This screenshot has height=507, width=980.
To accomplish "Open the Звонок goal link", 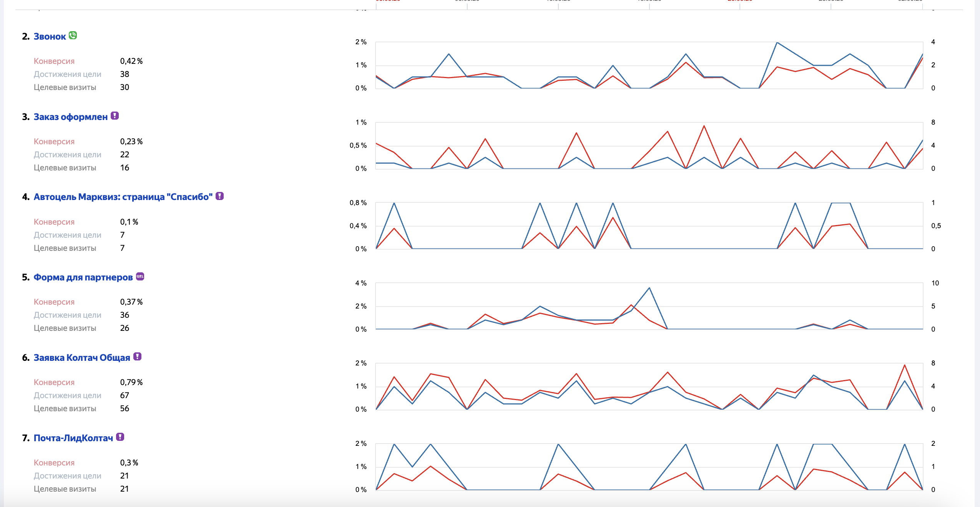I will pyautogui.click(x=50, y=37).
